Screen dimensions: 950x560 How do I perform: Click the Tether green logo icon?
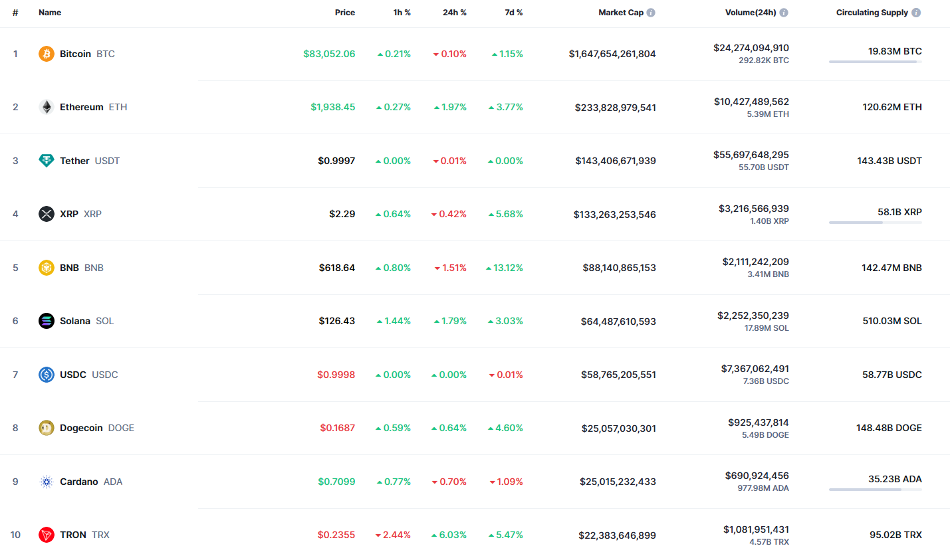[x=46, y=161]
